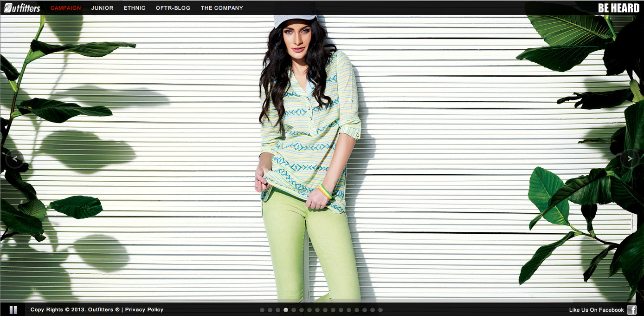Screen dimensions: 644x316
Task: Open the Campaign menu item
Action: tap(66, 8)
